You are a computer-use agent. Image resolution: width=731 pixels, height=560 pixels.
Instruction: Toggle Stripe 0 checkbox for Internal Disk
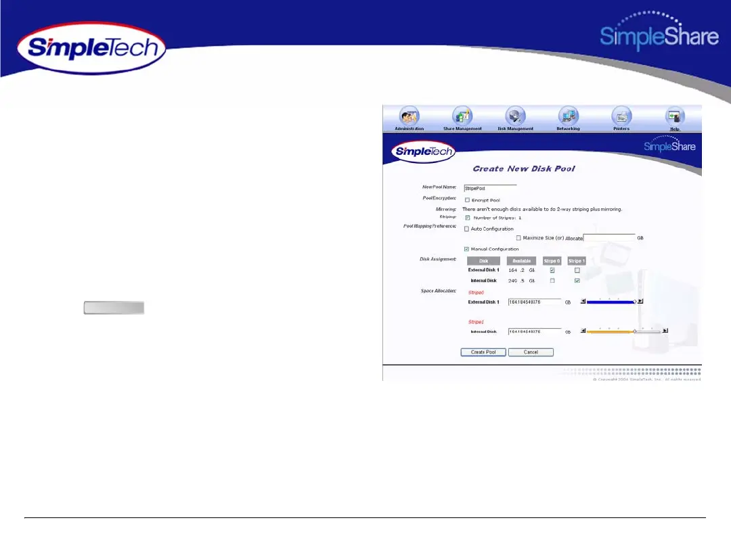[552, 281]
